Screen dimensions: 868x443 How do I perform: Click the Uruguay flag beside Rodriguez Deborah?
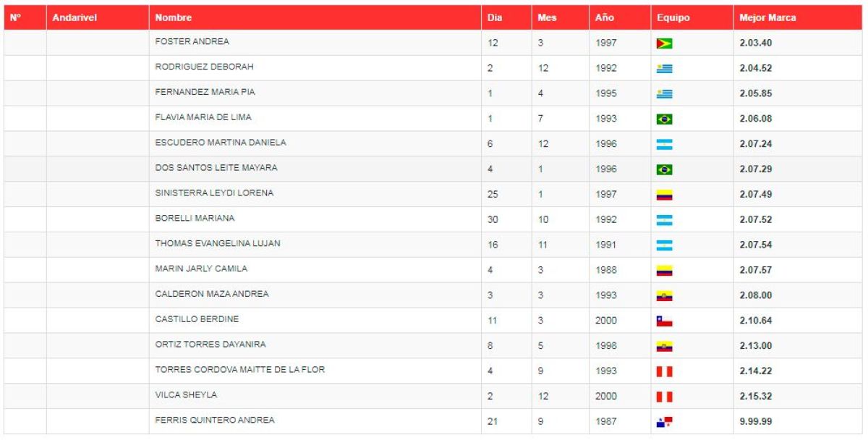point(664,69)
